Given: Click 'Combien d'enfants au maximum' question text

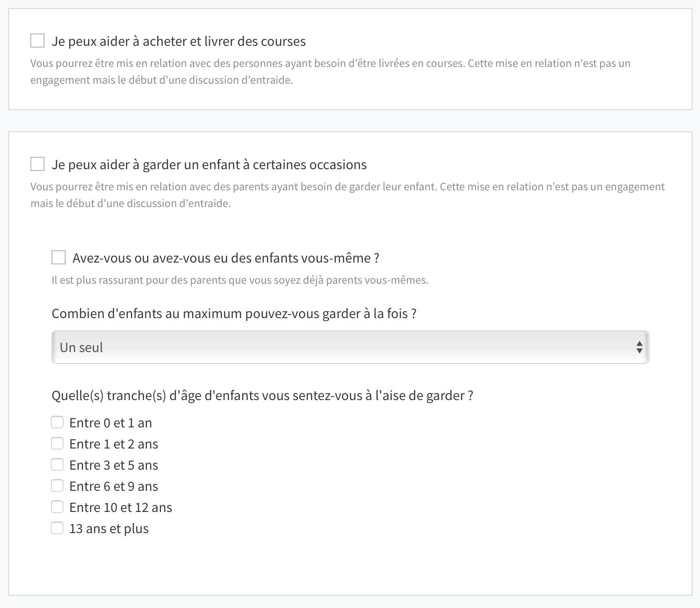Looking at the screenshot, I should click(x=234, y=313).
